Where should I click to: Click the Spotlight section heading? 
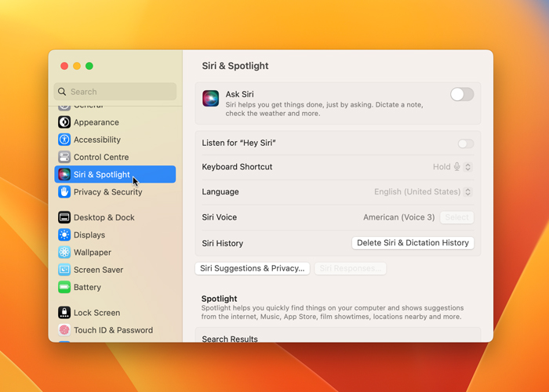point(219,299)
